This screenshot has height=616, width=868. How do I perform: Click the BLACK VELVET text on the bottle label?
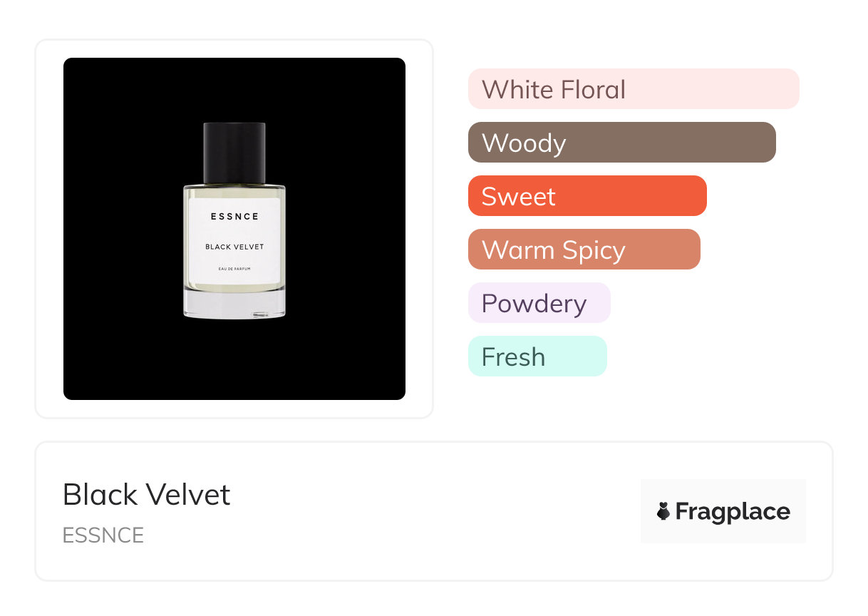[x=234, y=247]
